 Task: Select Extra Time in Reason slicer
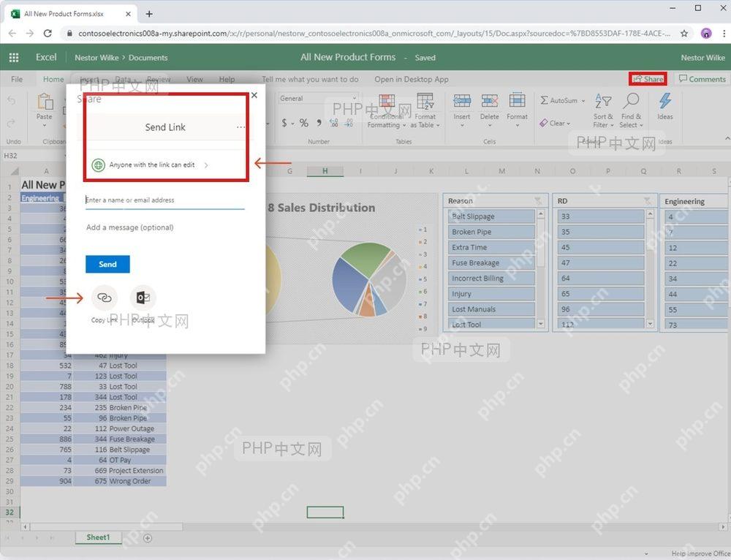pyautogui.click(x=491, y=247)
